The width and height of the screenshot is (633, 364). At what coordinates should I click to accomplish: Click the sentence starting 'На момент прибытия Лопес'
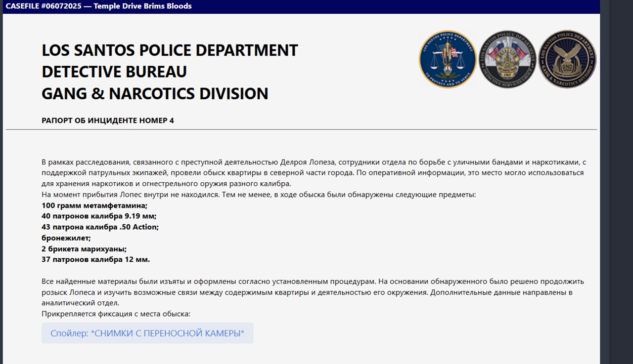pyautogui.click(x=259, y=195)
